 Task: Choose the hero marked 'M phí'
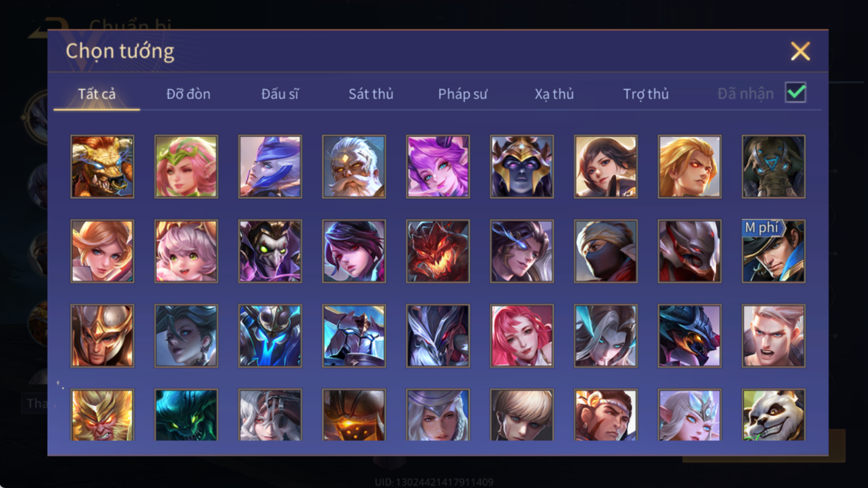click(773, 251)
